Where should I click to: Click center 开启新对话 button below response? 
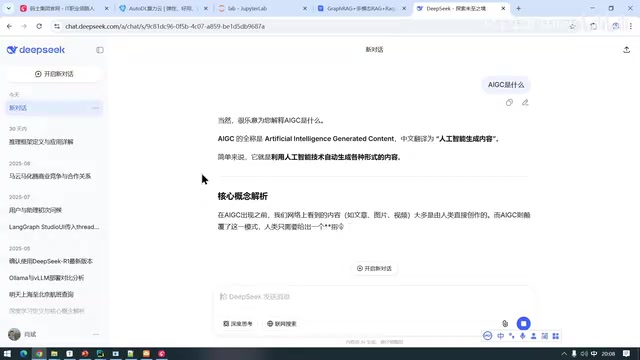point(374,268)
